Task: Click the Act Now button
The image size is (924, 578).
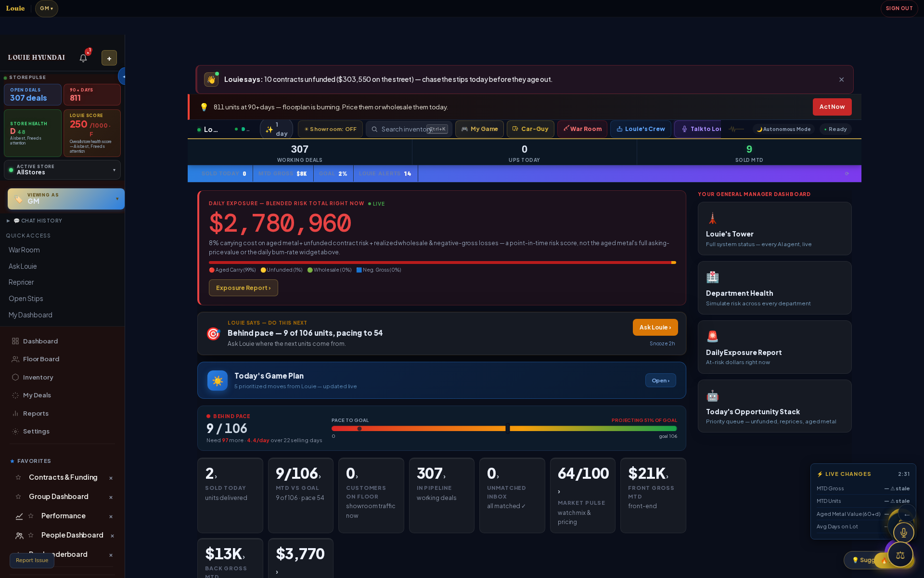Action: click(832, 107)
